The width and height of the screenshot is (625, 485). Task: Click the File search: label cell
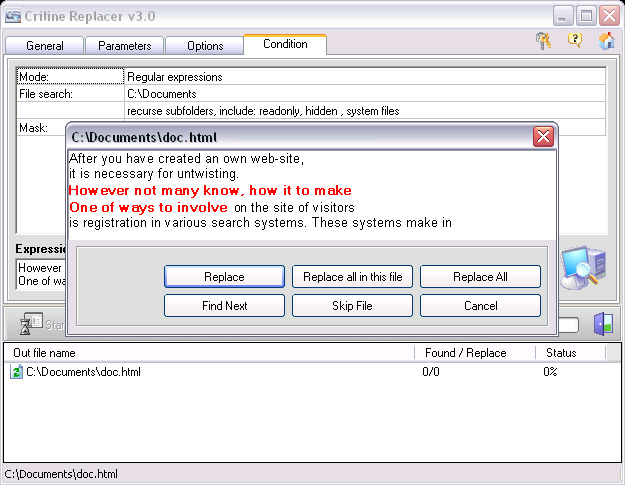(71, 94)
